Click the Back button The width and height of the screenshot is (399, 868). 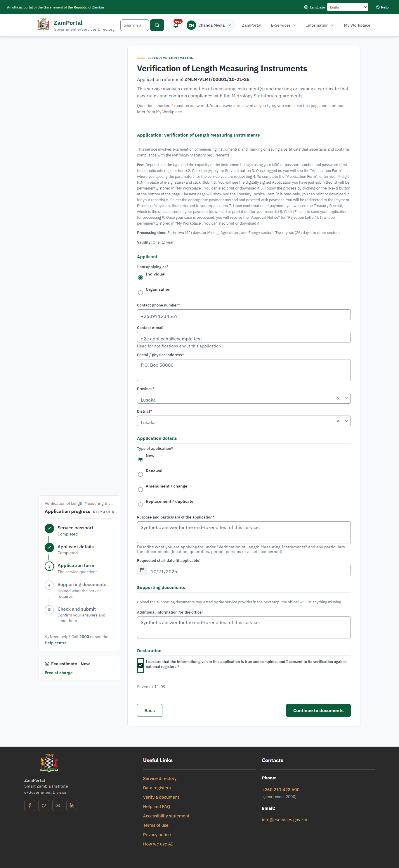coord(150,710)
